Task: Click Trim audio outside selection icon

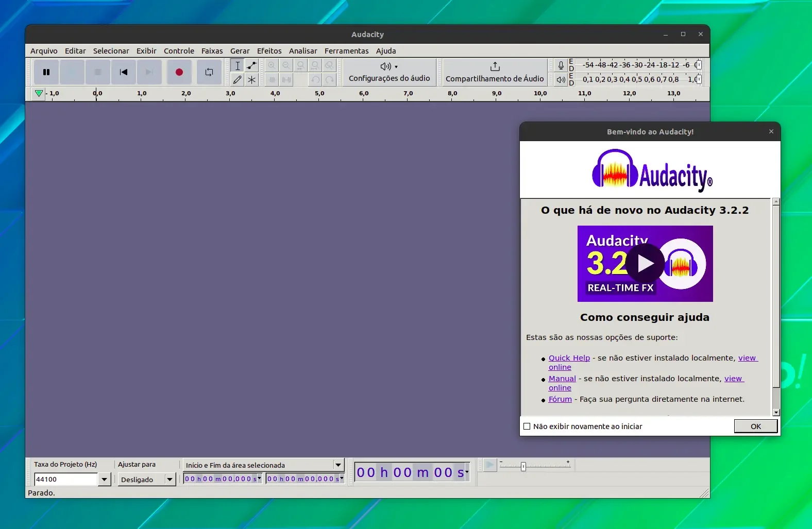Action: [x=272, y=79]
